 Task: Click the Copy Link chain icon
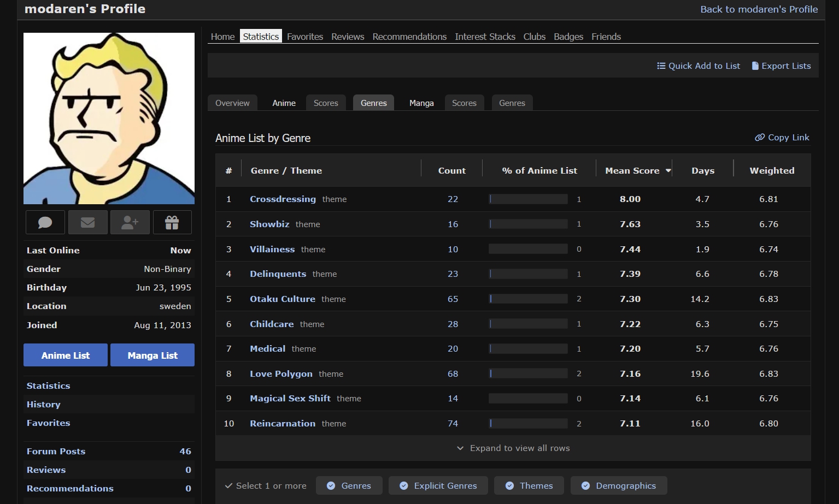coord(760,138)
